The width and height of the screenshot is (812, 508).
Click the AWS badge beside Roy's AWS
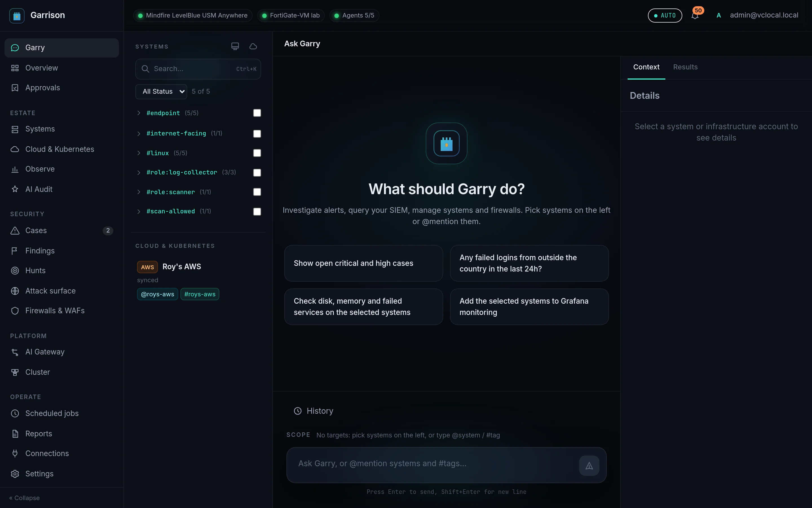(x=147, y=267)
